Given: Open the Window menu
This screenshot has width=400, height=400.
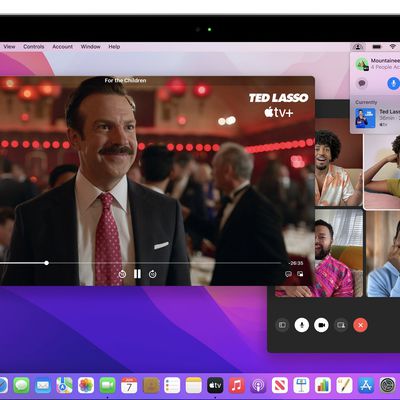Looking at the screenshot, I should pos(90,47).
